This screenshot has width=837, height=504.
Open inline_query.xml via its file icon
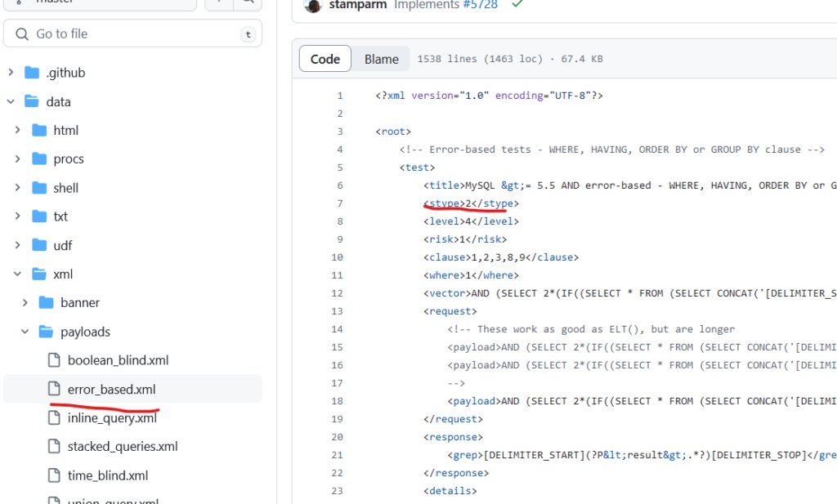click(x=54, y=417)
